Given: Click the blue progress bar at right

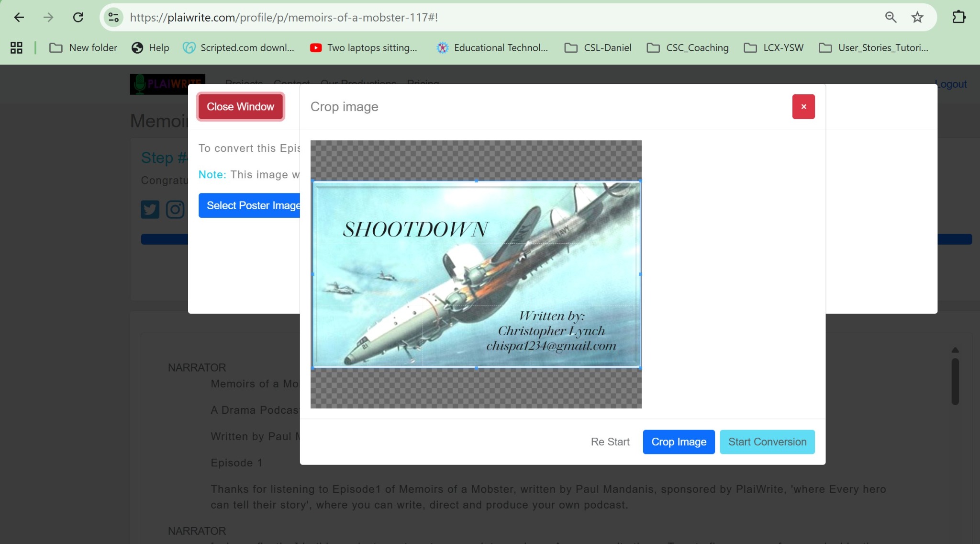Looking at the screenshot, I should (x=955, y=239).
